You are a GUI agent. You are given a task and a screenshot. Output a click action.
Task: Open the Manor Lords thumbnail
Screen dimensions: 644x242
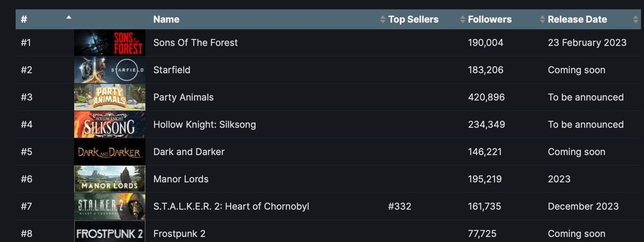110,179
